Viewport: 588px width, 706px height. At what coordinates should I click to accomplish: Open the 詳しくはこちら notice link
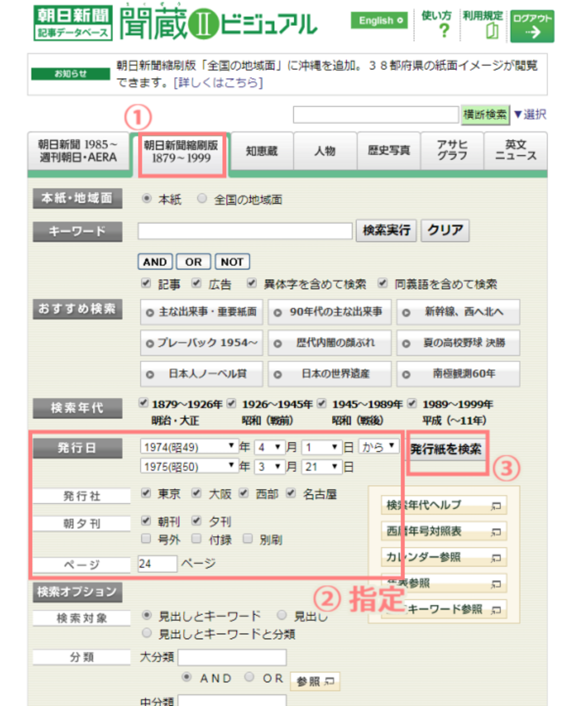pos(218,83)
